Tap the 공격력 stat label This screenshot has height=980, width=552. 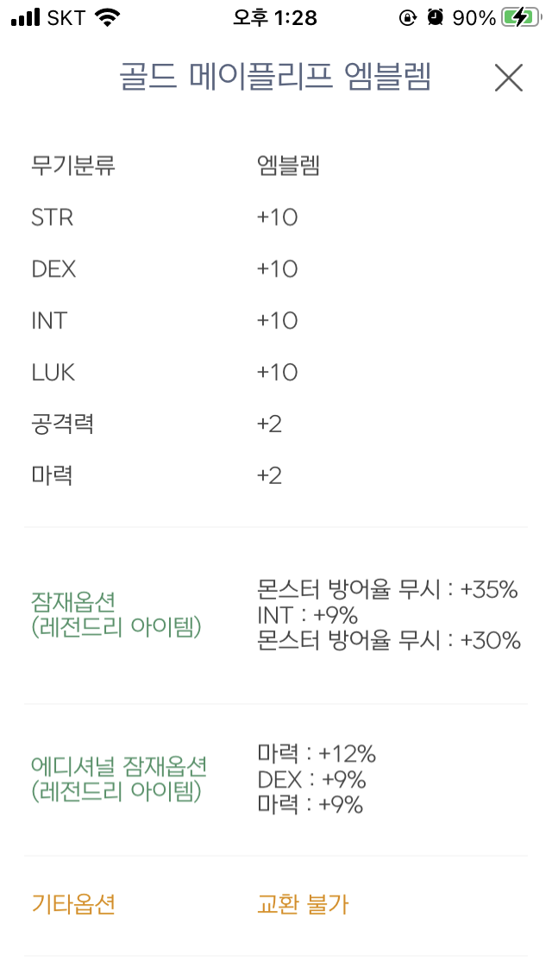(62, 424)
